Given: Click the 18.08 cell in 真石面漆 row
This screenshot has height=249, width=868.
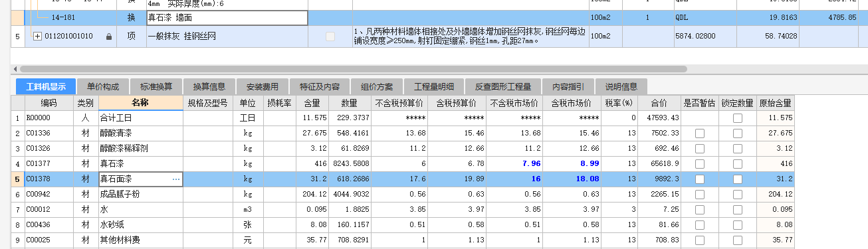Looking at the screenshot, I should pyautogui.click(x=572, y=179).
